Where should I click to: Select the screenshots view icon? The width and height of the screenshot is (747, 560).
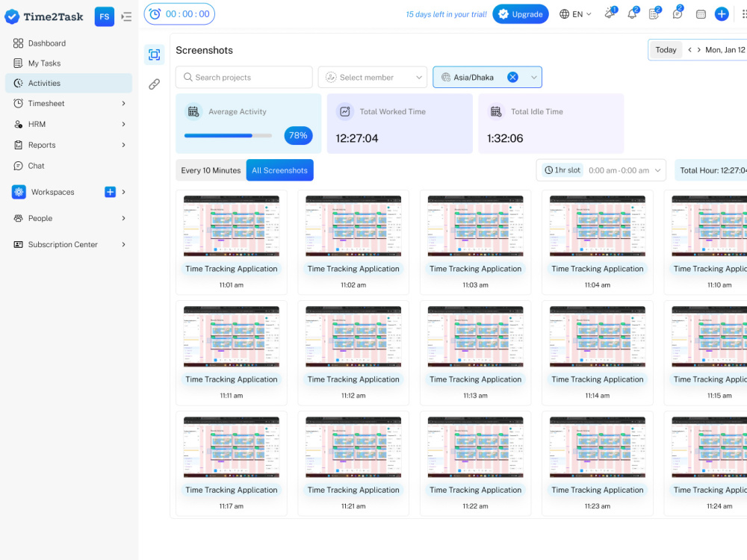pos(154,55)
